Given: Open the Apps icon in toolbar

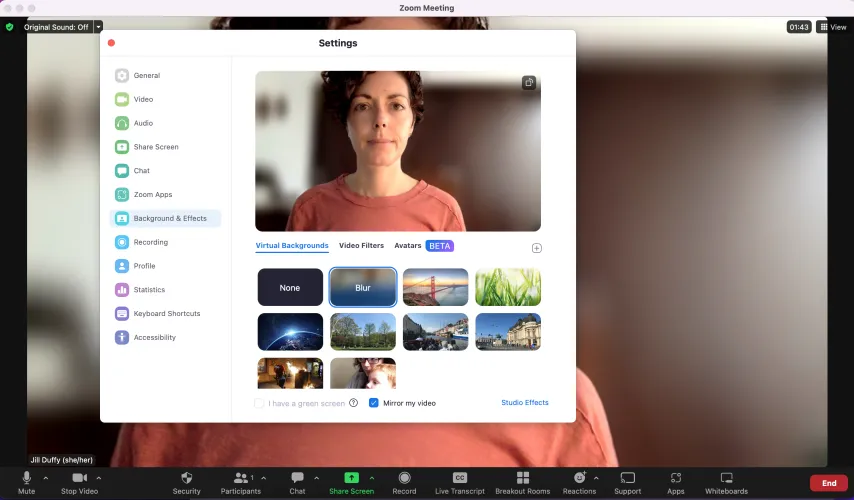Looking at the screenshot, I should click(676, 478).
